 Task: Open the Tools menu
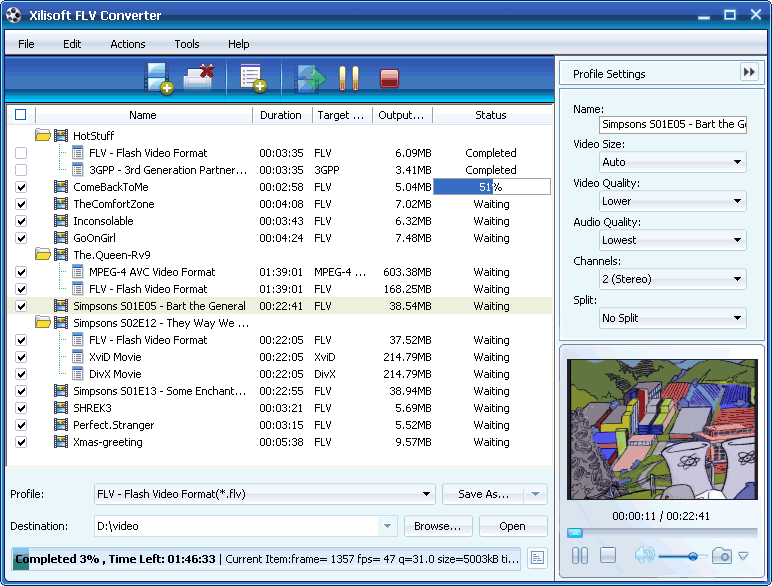click(187, 44)
